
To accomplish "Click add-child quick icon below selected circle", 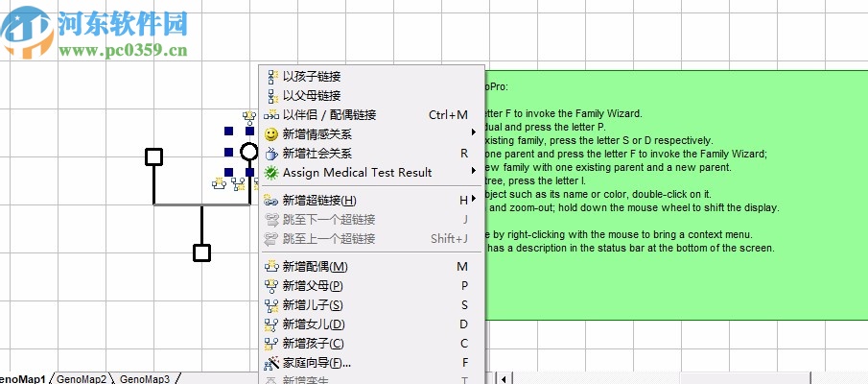I will click(239, 184).
